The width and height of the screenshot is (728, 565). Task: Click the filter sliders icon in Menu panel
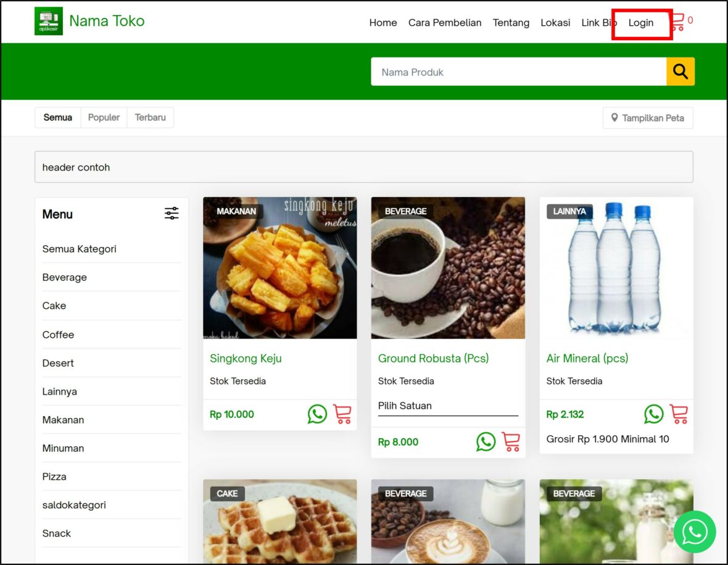[x=172, y=212]
